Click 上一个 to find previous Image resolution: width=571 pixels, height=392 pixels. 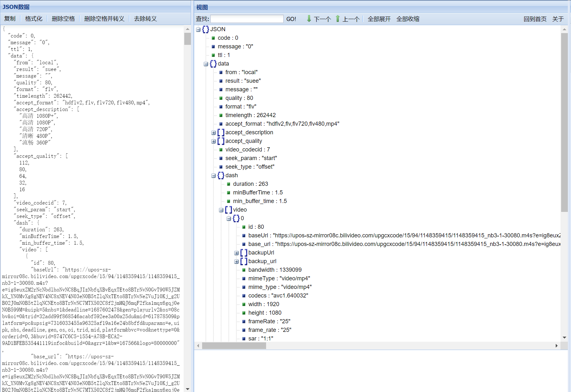click(351, 19)
